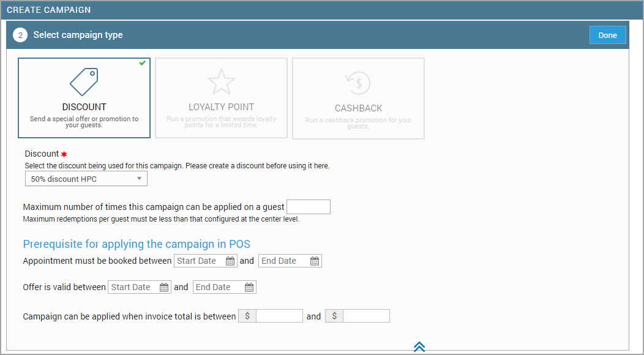Screen dimensions: 644x355
Task: Click the 'CREATE CAMPAIGN' title text
Action: (x=49, y=10)
